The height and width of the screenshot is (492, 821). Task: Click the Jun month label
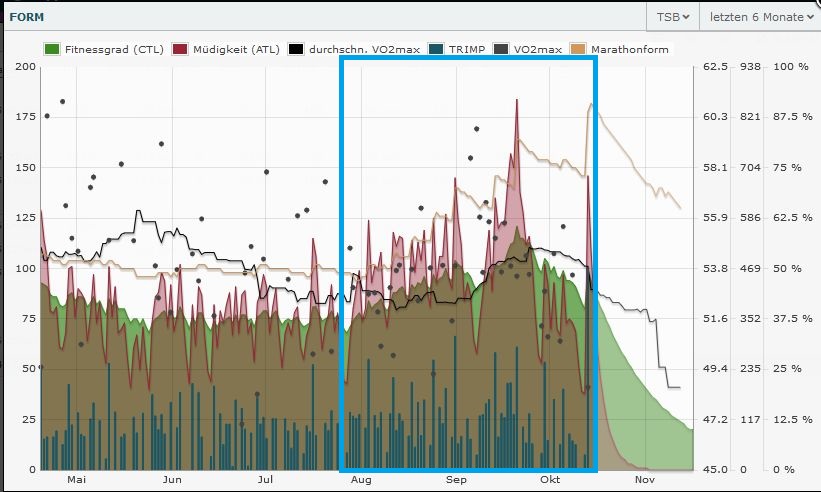(x=172, y=480)
